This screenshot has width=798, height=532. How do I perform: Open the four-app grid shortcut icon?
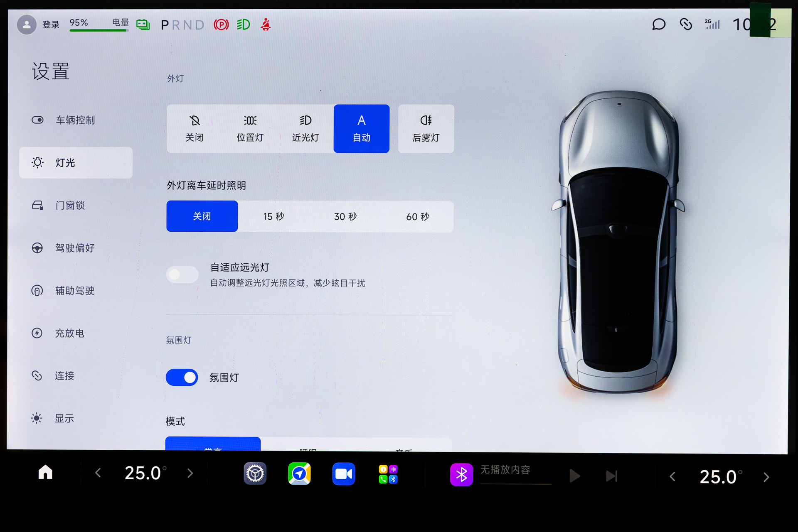coord(388,474)
